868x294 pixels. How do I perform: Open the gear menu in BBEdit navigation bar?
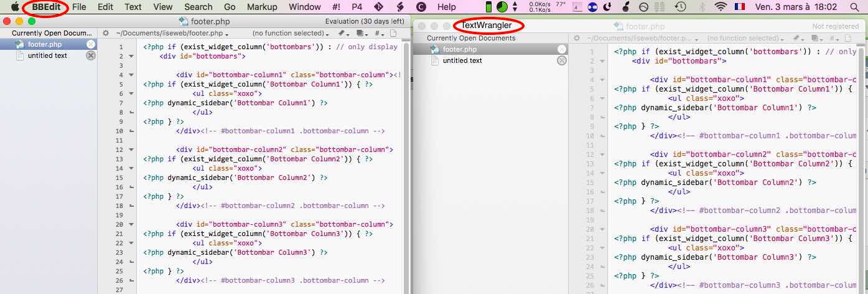coord(106,34)
